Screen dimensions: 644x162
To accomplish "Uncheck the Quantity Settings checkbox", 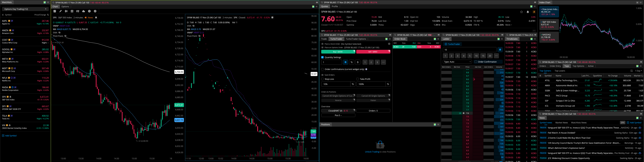I will 322,57.
